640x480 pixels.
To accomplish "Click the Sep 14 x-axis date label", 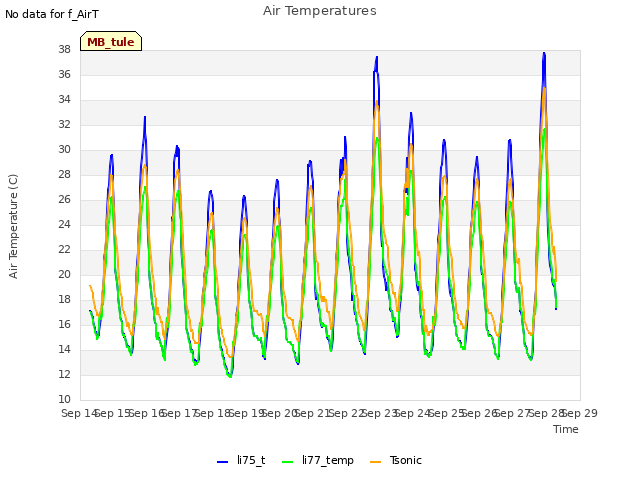I will pyautogui.click(x=79, y=413).
